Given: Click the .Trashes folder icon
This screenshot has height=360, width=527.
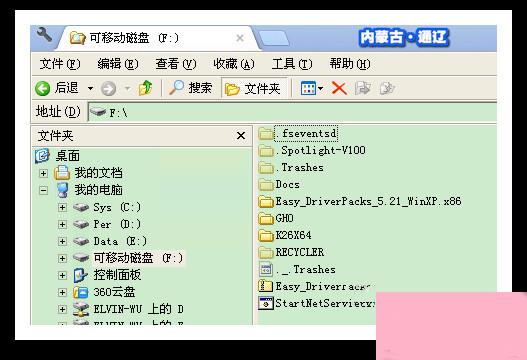Looking at the screenshot, I should click(x=266, y=167).
